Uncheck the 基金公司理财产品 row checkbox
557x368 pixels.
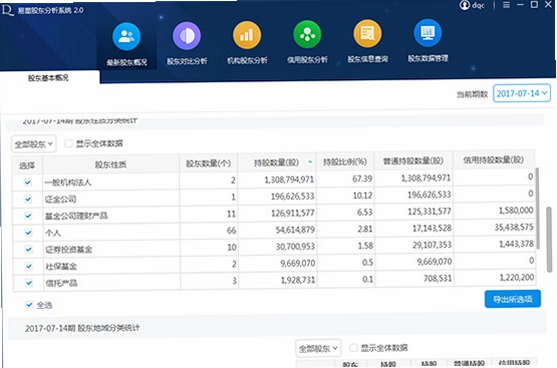tap(28, 216)
